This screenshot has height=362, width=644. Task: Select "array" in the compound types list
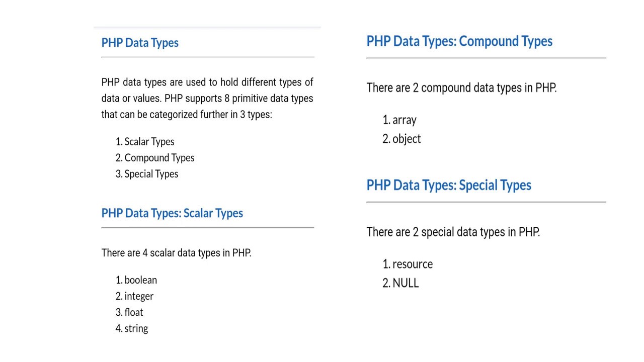click(404, 120)
